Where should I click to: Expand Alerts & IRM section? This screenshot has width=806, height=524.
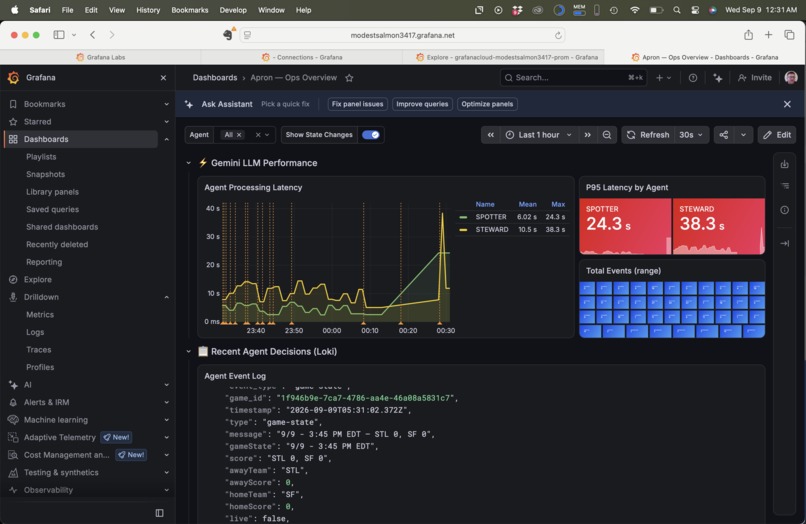[x=167, y=402]
